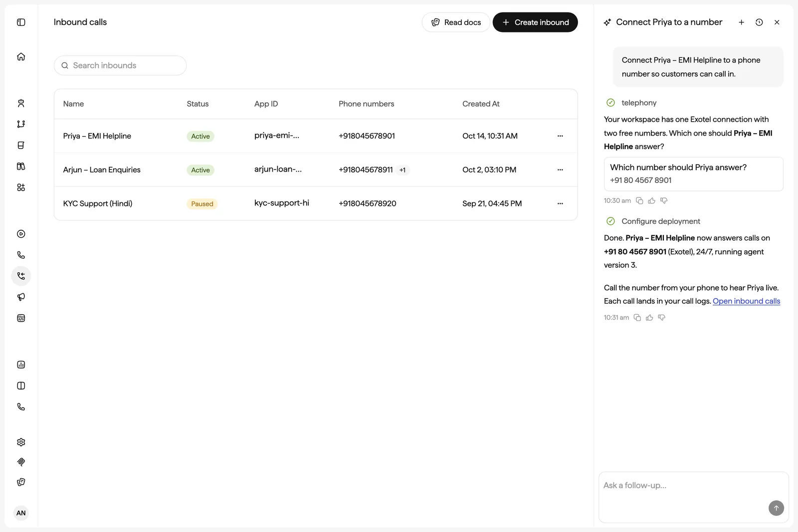Open row actions for KYC Support (Hindi)
The width and height of the screenshot is (798, 532).
click(x=560, y=203)
